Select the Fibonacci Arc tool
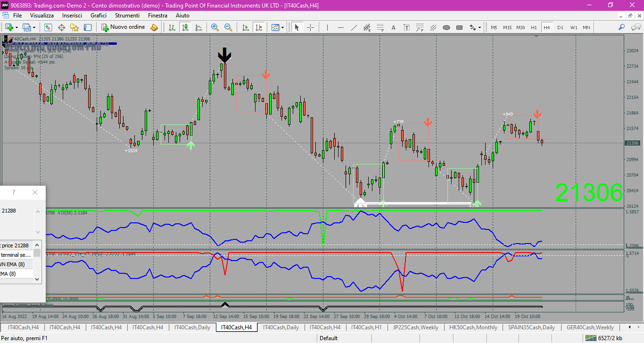The width and height of the screenshot is (644, 343). tap(420, 27)
